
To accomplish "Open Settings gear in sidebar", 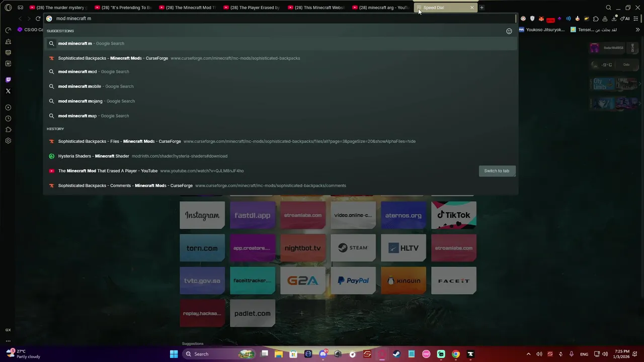I will [x=8, y=141].
